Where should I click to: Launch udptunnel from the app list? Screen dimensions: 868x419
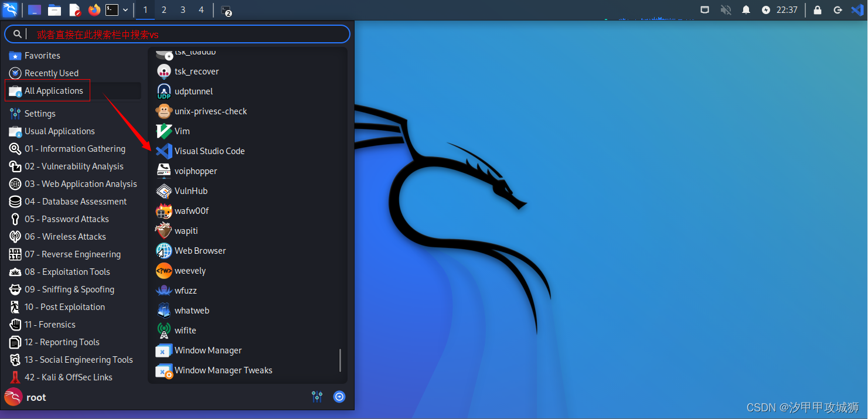[x=245, y=91]
